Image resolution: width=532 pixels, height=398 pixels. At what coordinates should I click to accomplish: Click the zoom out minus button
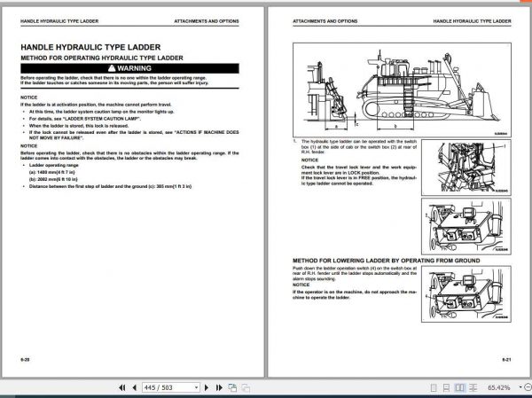528,387
